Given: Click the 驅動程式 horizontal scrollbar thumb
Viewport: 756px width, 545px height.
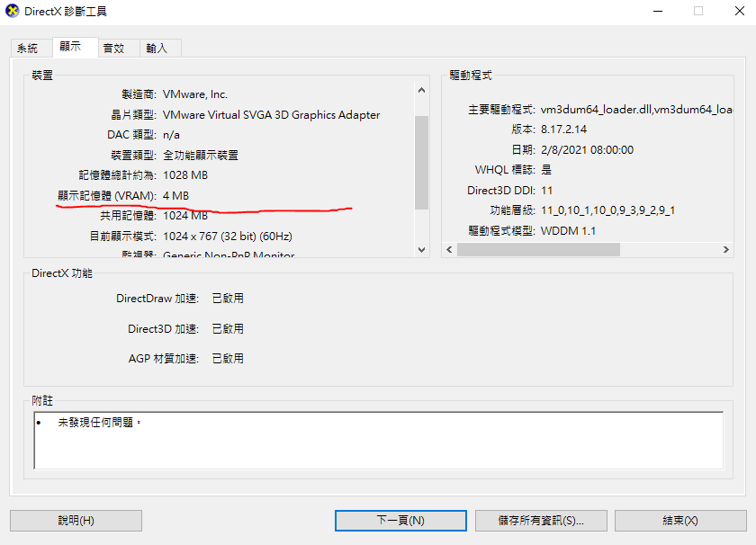Looking at the screenshot, I should [x=538, y=250].
